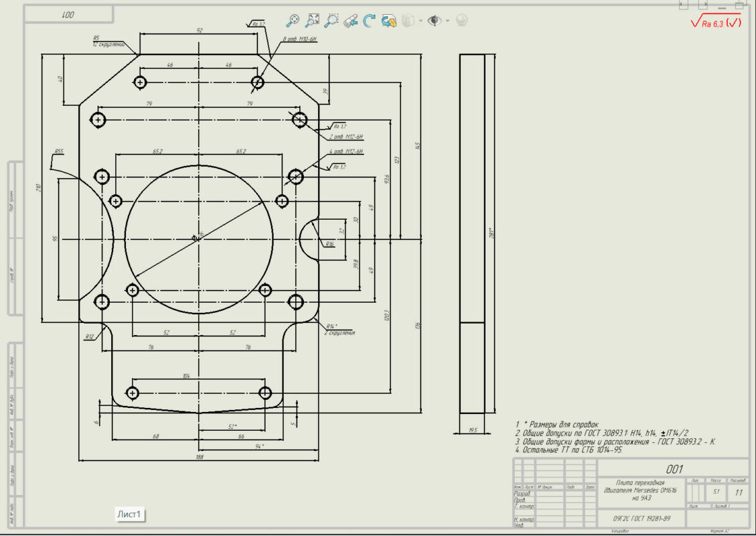
Task: Click the left-arrow window button at top right
Action: click(683, 5)
